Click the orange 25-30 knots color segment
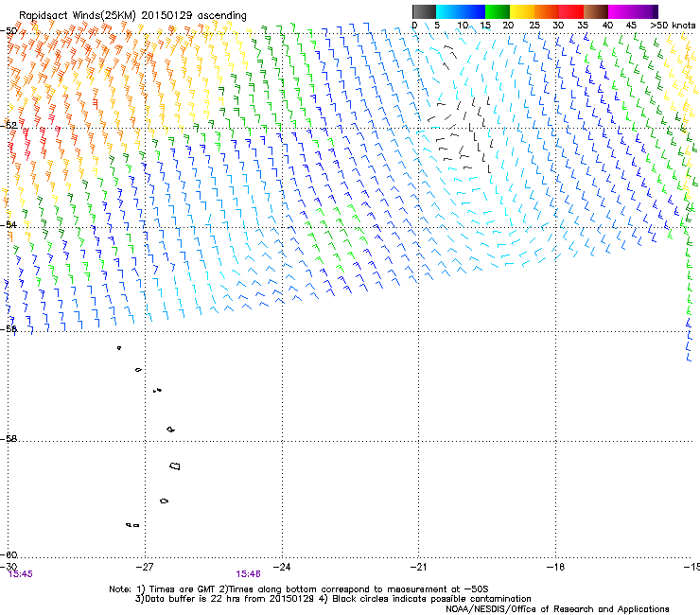Viewport: 700px width, 615px height. point(547,11)
